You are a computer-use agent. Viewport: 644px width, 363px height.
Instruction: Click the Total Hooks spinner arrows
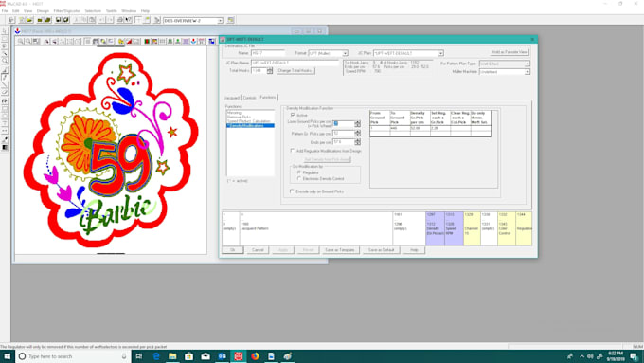click(269, 71)
